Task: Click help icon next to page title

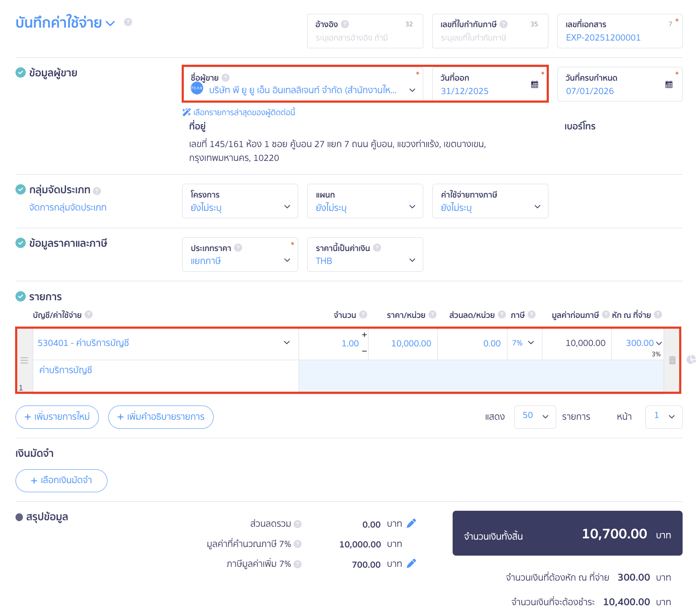Action: 128,22
